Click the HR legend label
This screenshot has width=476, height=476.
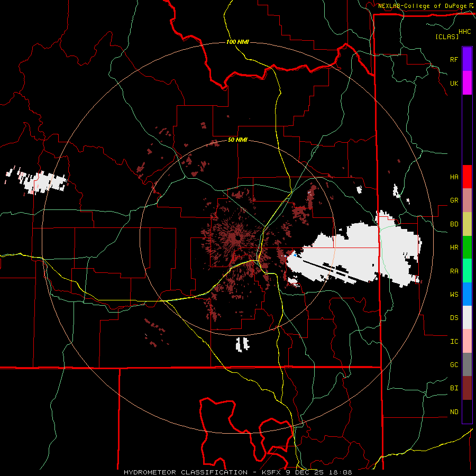(x=454, y=248)
